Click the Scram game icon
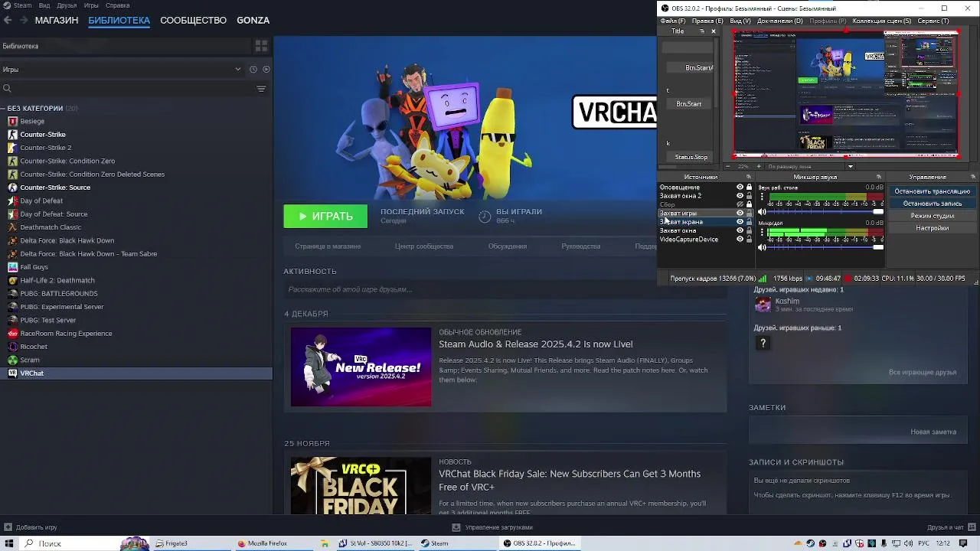The width and height of the screenshot is (980, 551). [x=12, y=360]
